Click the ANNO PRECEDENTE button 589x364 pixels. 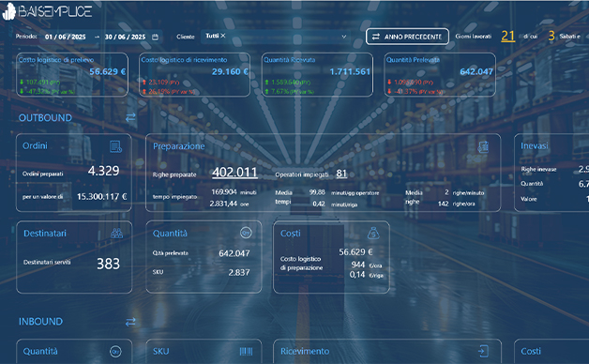point(407,37)
